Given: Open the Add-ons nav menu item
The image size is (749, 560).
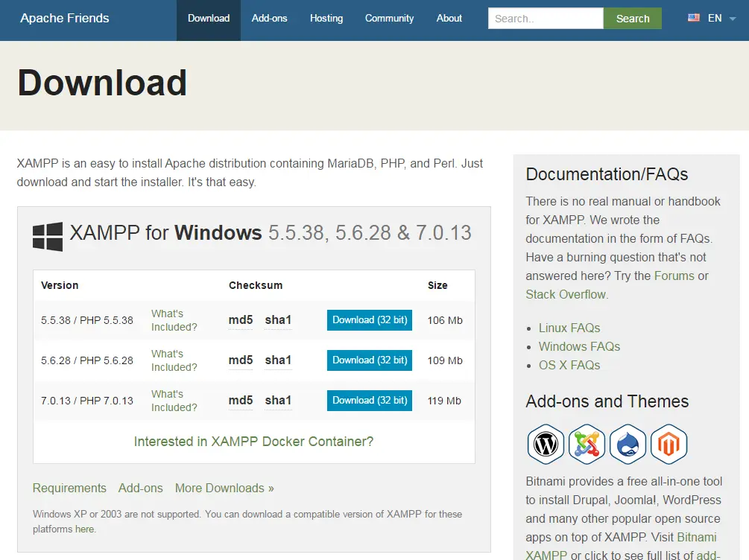Looking at the screenshot, I should pyautogui.click(x=269, y=18).
